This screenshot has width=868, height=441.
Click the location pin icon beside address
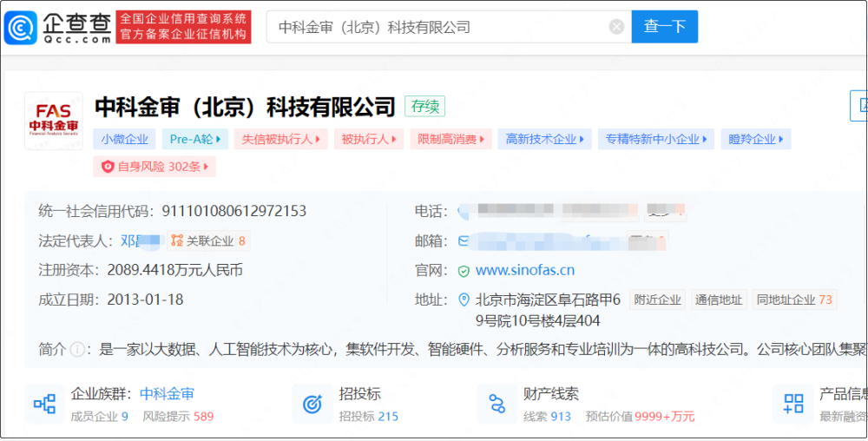[464, 299]
